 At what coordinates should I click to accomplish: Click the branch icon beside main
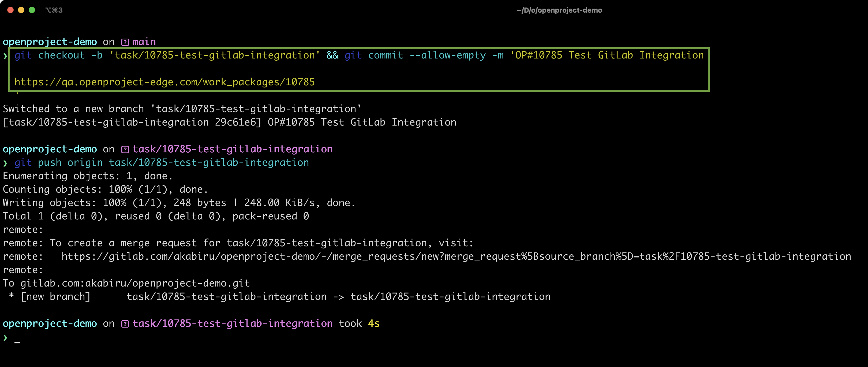pos(125,42)
